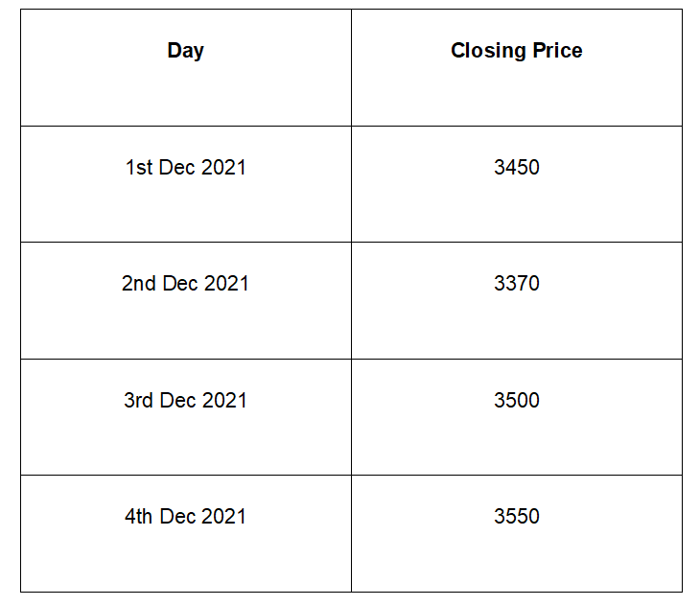Click the '3rd Dec 2021' cell

click(185, 400)
